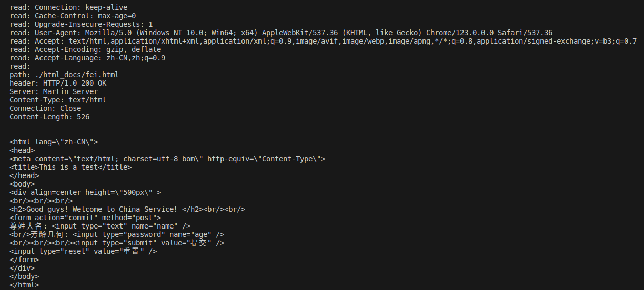Image resolution: width=644 pixels, height=290 pixels.
Task: Click the div align=center line
Action: [85, 192]
